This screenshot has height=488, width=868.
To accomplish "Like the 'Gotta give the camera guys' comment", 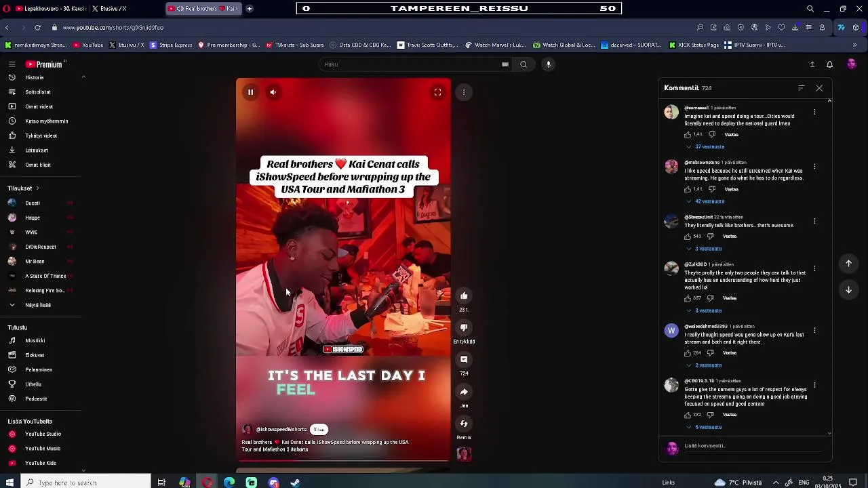I will pyautogui.click(x=688, y=415).
